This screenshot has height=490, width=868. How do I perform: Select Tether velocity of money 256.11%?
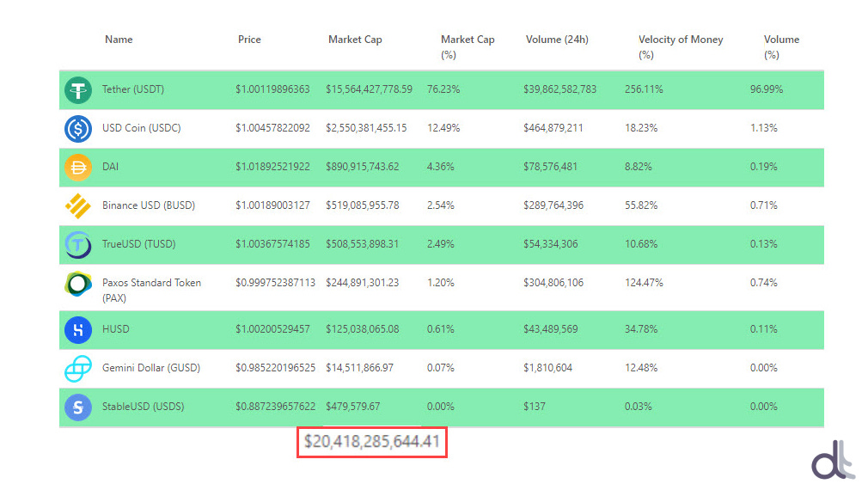(x=643, y=89)
